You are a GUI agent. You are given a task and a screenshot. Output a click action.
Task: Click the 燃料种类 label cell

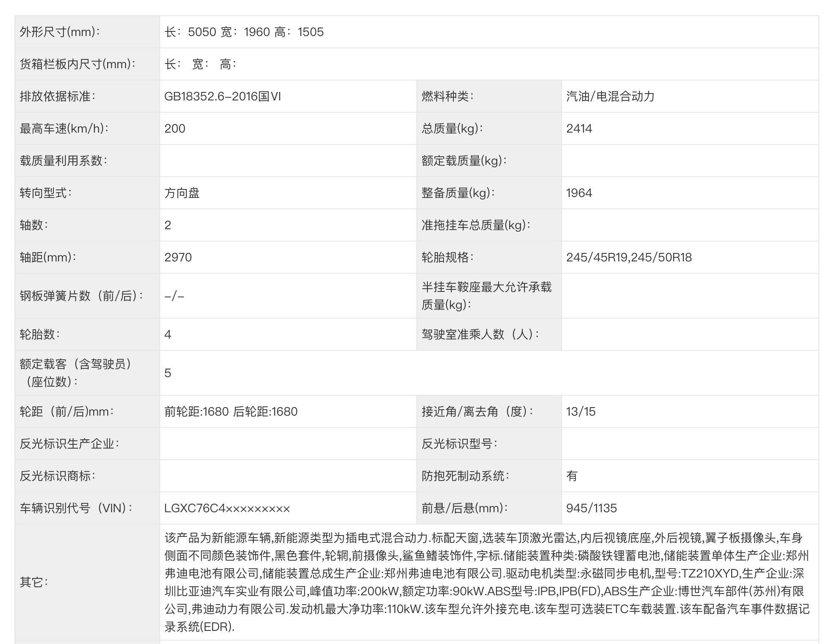447,97
